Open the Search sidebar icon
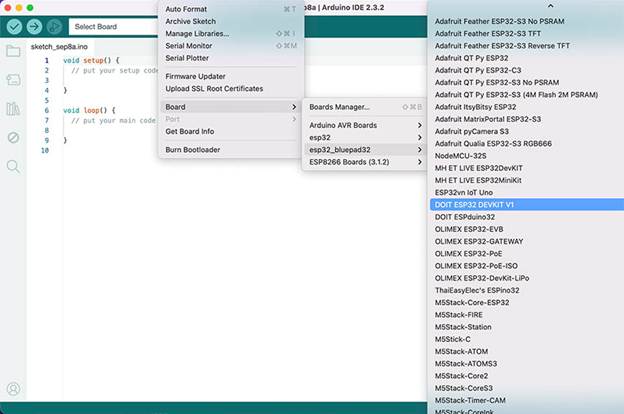Image resolution: width=624 pixels, height=414 pixels. (x=13, y=166)
